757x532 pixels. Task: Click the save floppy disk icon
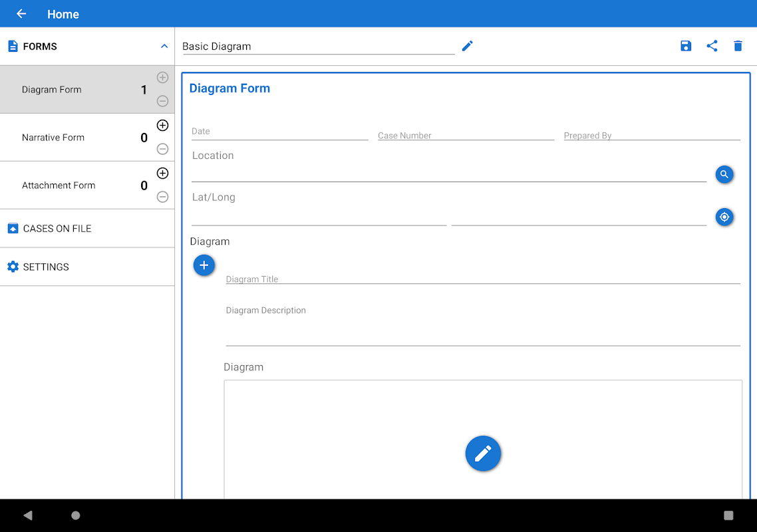[x=686, y=46]
